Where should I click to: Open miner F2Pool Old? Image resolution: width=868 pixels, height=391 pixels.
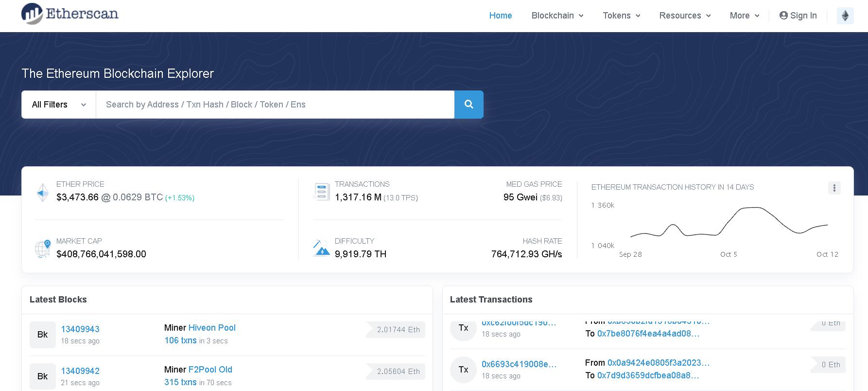(210, 370)
